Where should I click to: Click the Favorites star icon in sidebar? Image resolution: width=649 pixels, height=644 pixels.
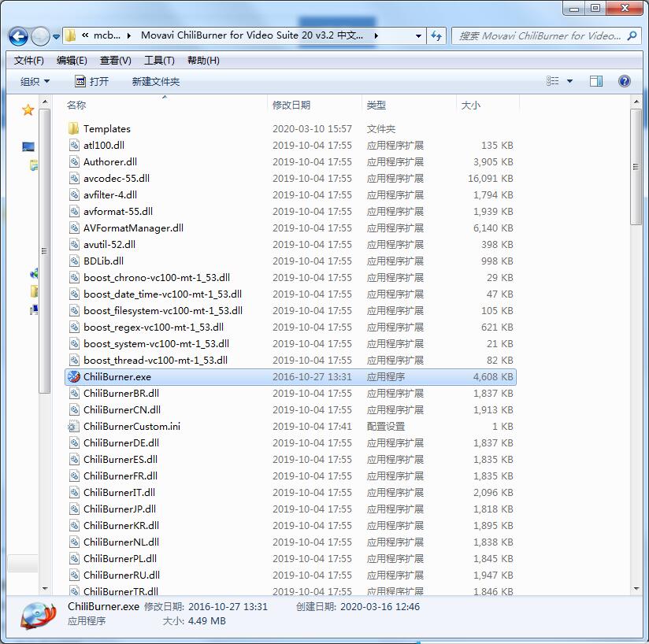(28, 110)
